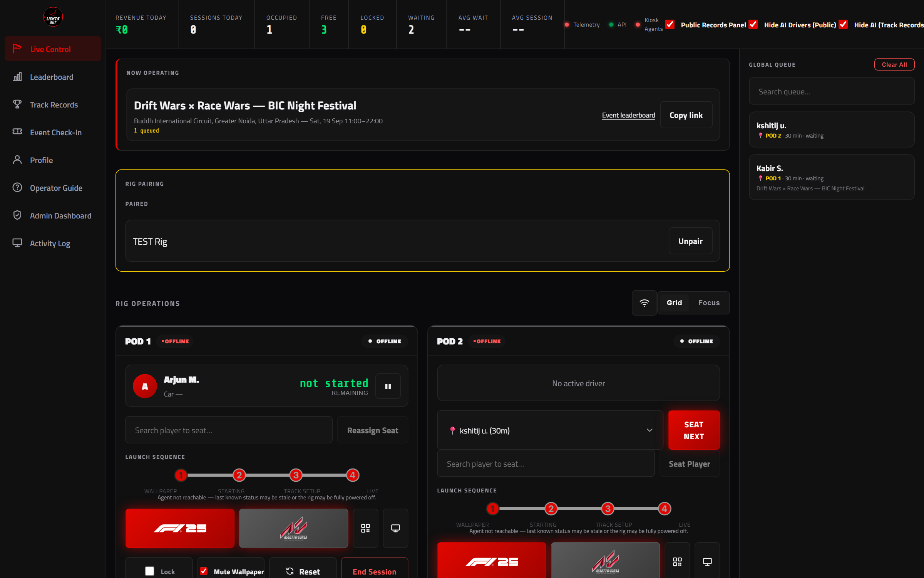
Task: Open the QR code button on Pod 1
Action: pyautogui.click(x=365, y=528)
